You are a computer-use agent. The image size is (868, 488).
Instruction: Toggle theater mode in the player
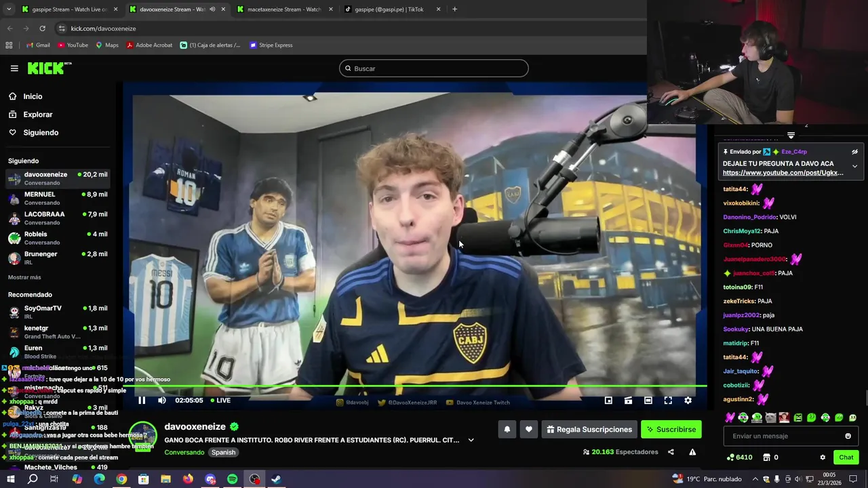pos(648,401)
